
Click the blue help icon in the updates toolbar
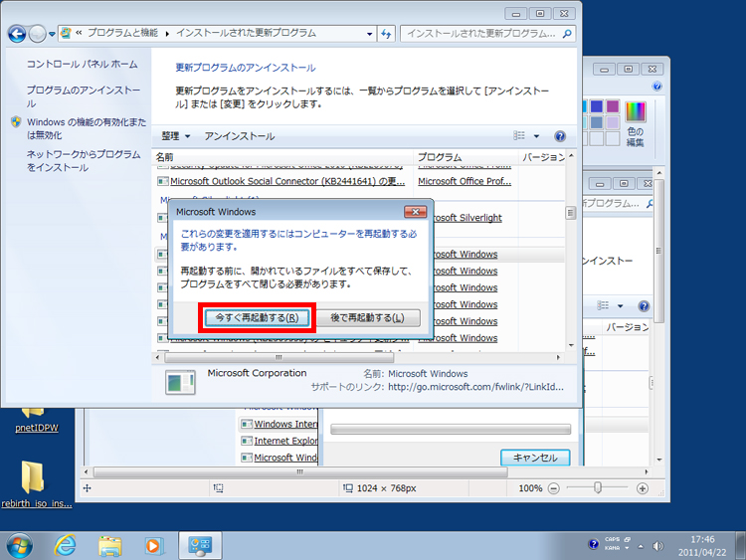(560, 136)
